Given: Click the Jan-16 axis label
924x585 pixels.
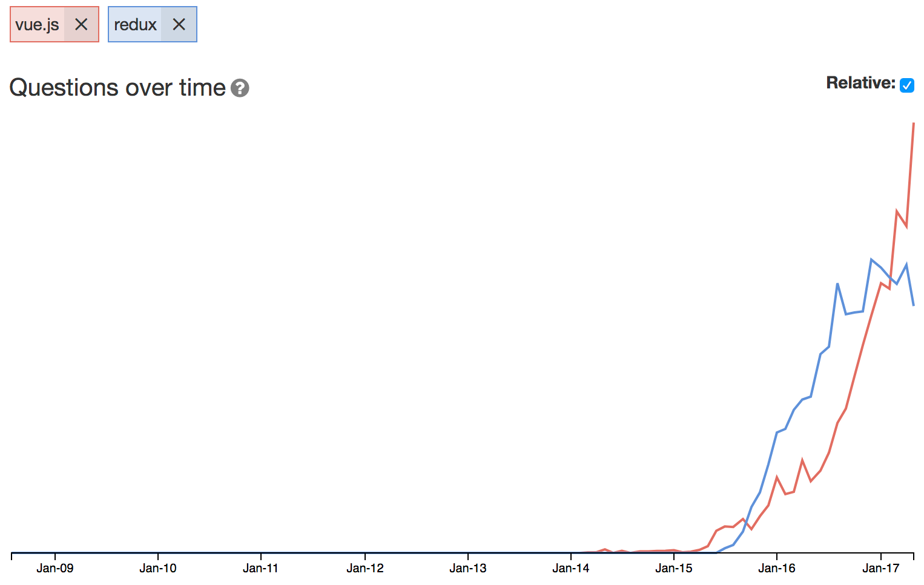Looking at the screenshot, I should click(x=777, y=568).
